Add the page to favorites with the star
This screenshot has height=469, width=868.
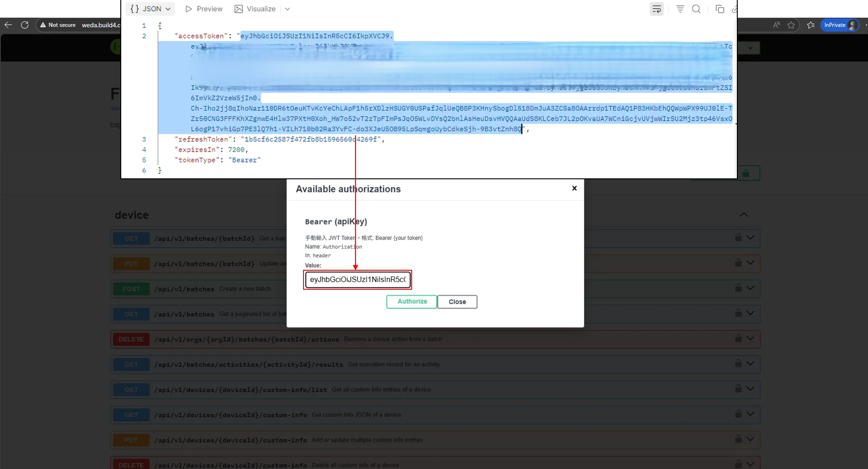coord(792,25)
